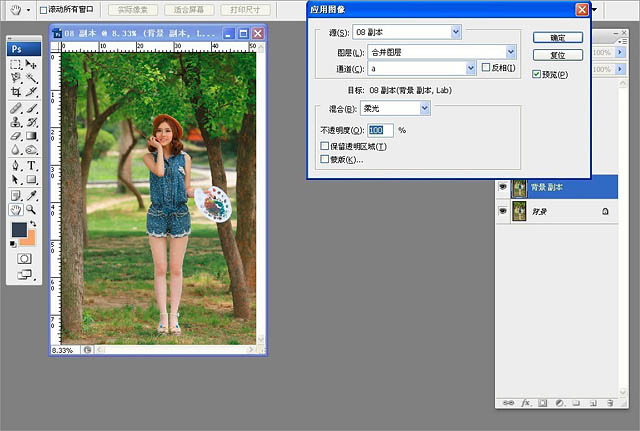This screenshot has height=431, width=640.
Task: Enable the 蒙版(K) mask checkbox
Action: pos(324,159)
